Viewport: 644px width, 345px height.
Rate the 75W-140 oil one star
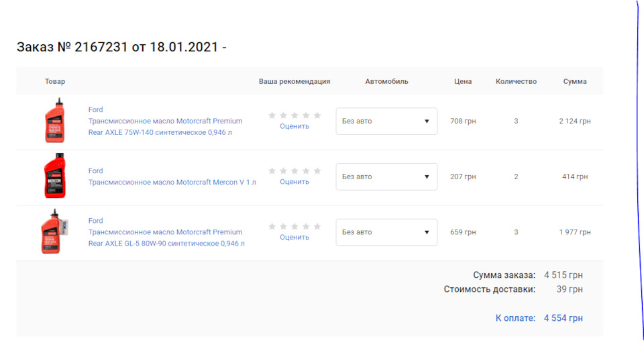272,115
